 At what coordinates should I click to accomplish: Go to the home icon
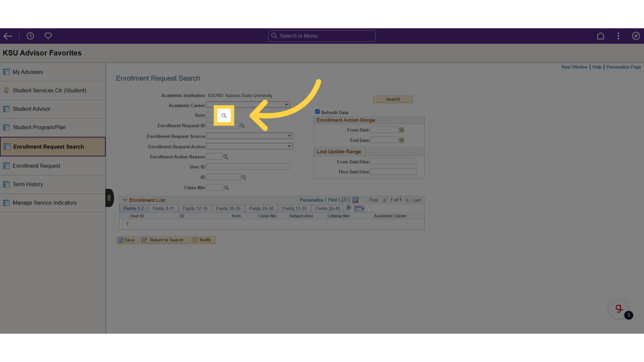click(x=600, y=36)
